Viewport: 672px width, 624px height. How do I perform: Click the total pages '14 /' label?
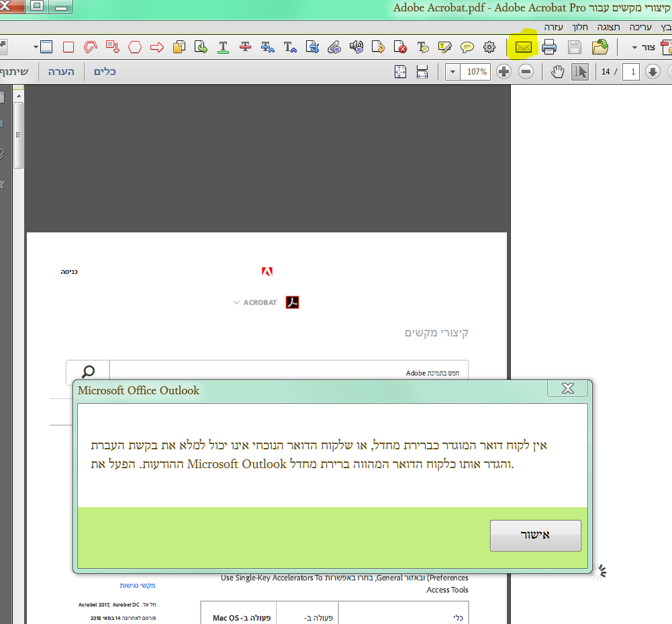609,72
